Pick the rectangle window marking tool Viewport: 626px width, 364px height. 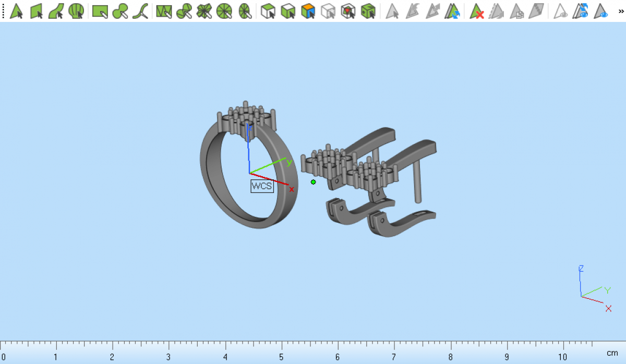pos(100,11)
